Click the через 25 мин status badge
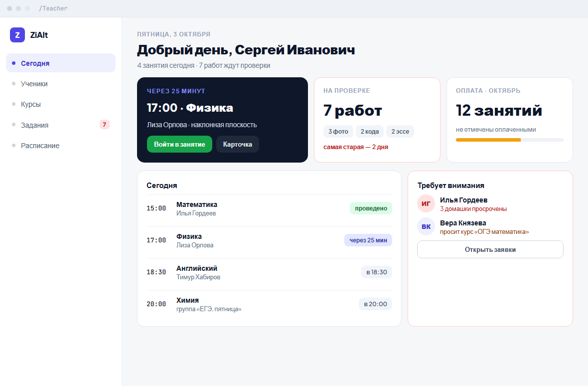The width and height of the screenshot is (588, 386). point(368,240)
